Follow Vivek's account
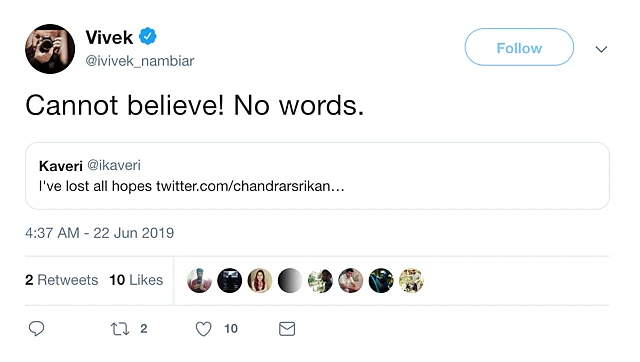 click(519, 47)
